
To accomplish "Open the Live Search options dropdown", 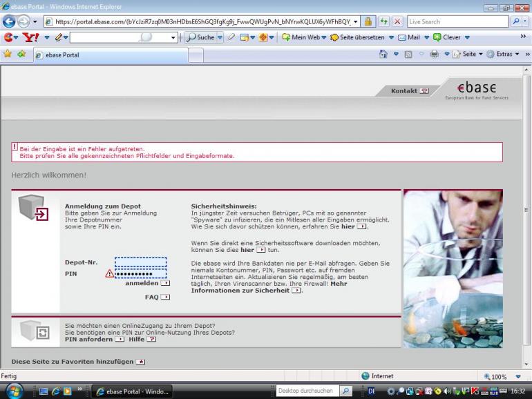I will coord(525,21).
